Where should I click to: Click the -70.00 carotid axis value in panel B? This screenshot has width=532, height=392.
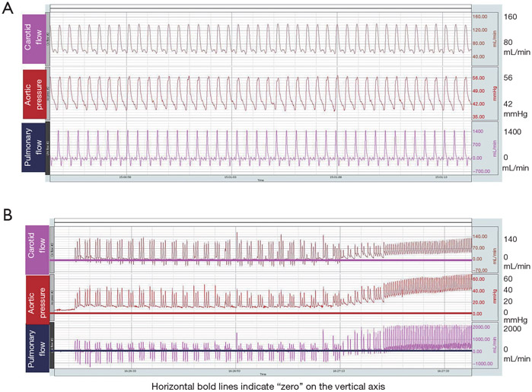click(x=479, y=270)
